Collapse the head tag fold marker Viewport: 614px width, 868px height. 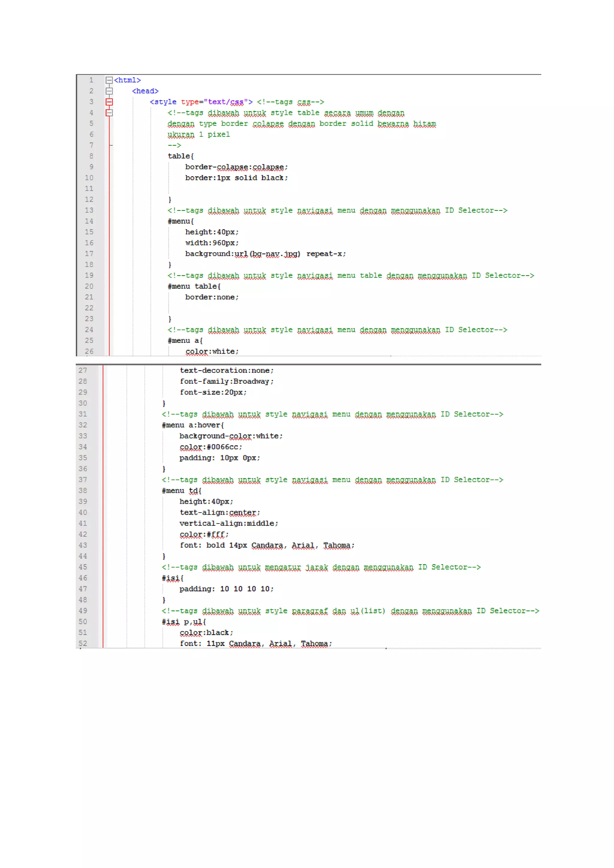[109, 91]
